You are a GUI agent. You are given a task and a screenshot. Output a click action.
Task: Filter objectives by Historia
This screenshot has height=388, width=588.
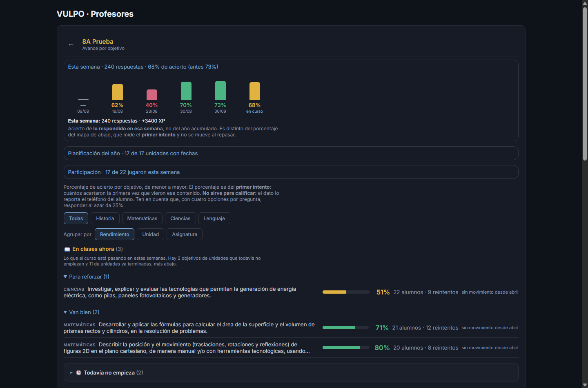coord(105,219)
